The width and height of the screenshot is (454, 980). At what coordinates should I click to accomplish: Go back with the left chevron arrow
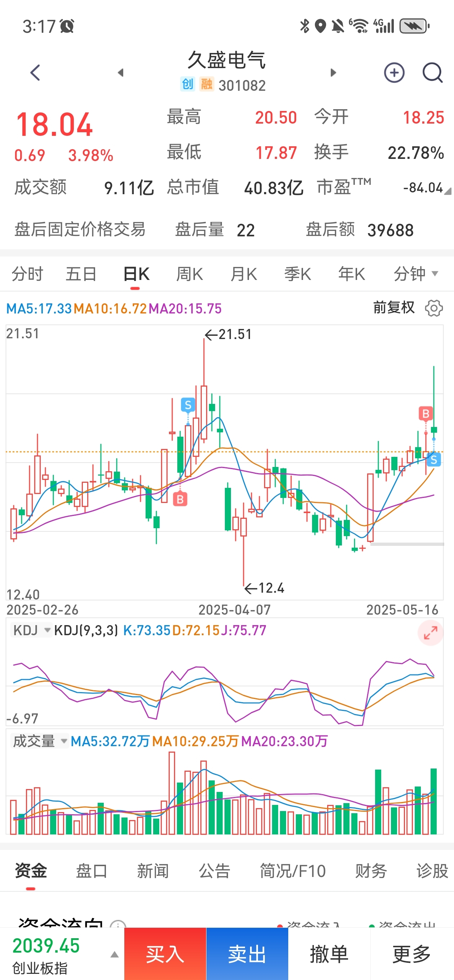(x=35, y=73)
